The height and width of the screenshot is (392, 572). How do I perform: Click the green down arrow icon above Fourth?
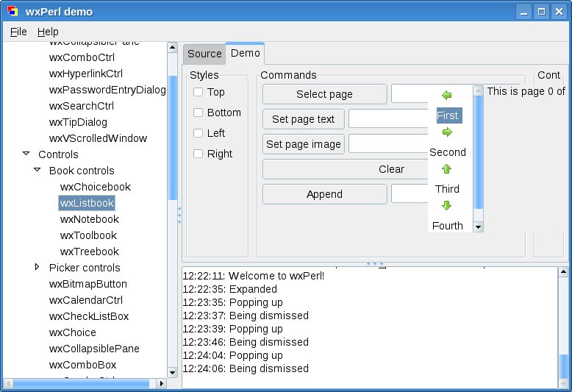point(446,206)
